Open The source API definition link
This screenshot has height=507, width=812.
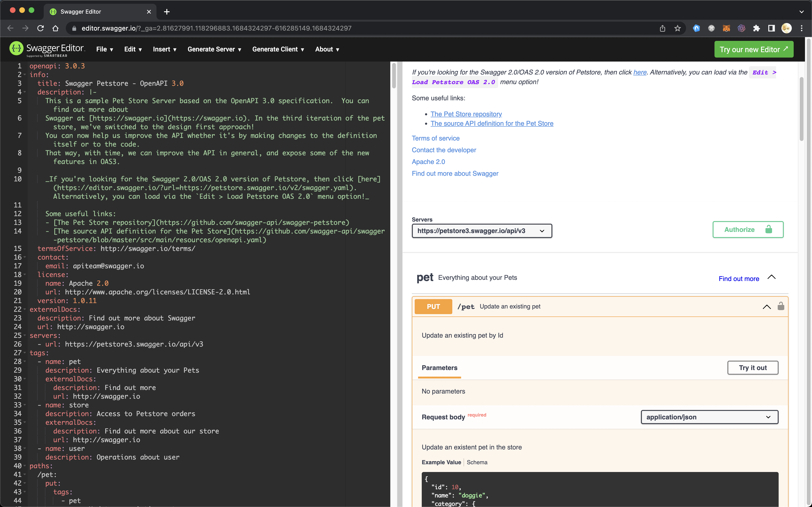tap(492, 123)
